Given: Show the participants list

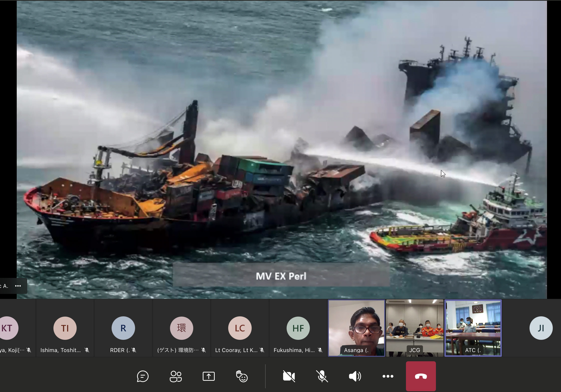Looking at the screenshot, I should click(176, 376).
